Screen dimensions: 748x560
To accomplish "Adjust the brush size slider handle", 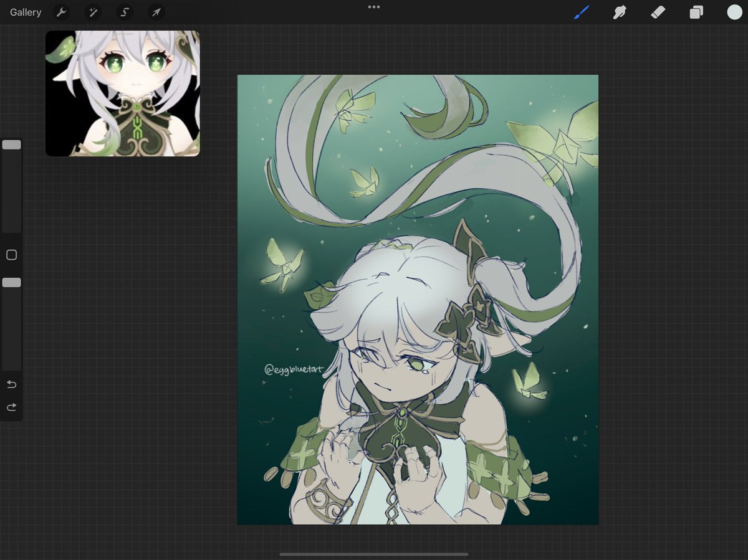I will (x=11, y=145).
